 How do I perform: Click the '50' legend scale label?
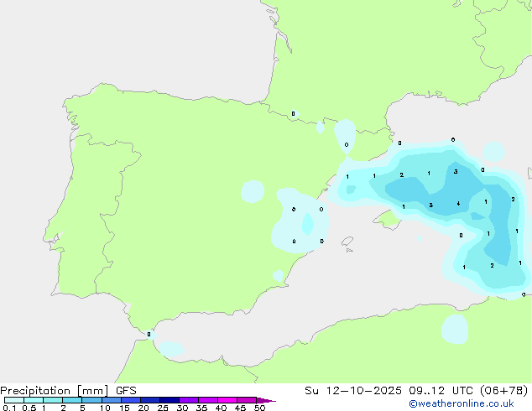(x=259, y=408)
